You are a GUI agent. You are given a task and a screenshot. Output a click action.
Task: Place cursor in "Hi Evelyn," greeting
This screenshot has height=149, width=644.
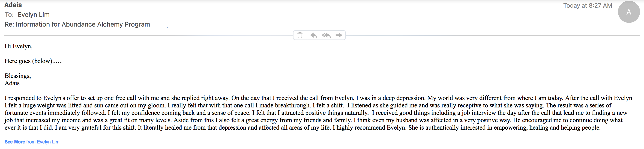click(18, 46)
